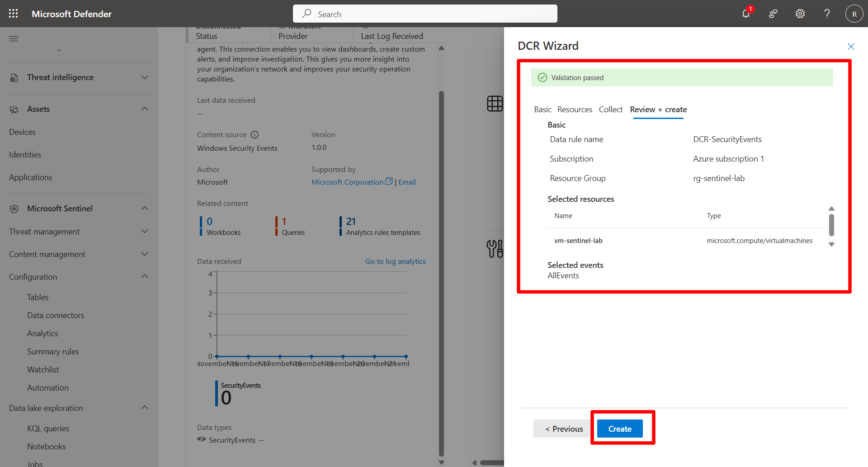Click the Queries count 1
This screenshot has height=467, width=868.
(x=284, y=221)
